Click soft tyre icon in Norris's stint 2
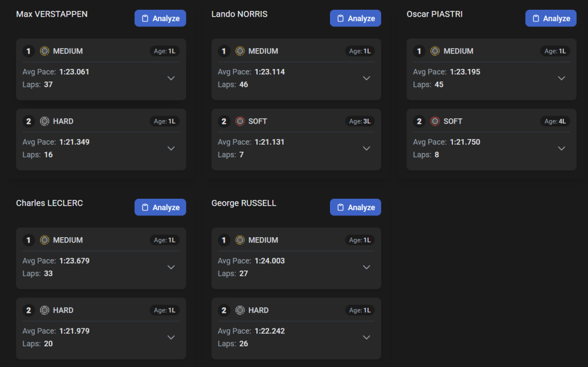This screenshot has width=588, height=367. [240, 121]
